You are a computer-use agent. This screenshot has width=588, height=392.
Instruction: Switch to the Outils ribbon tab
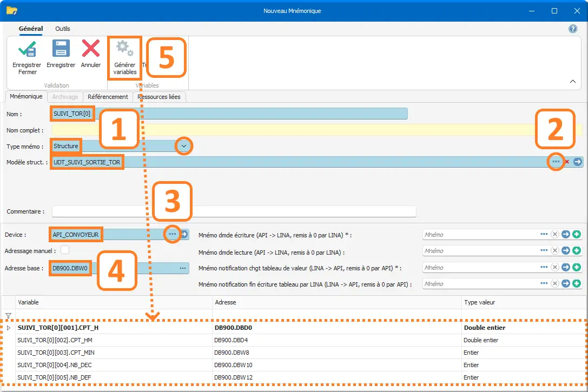point(63,29)
